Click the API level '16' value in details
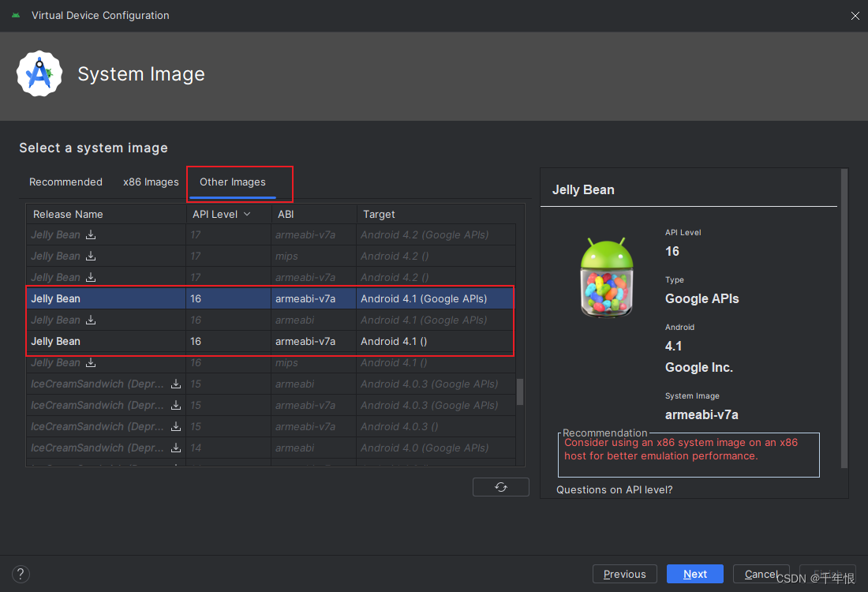 [672, 252]
